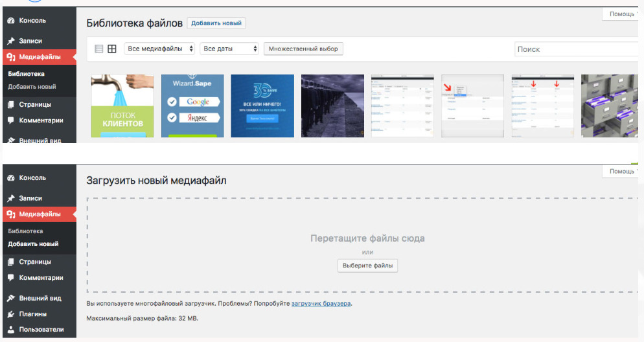Viewport: 644px width, 342px height.
Task: Click the Множественный выбор button
Action: click(x=303, y=49)
